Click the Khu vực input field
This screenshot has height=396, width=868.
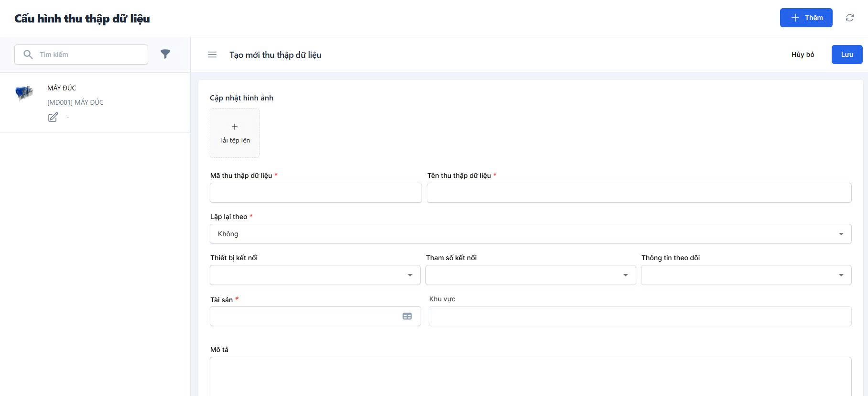click(640, 316)
